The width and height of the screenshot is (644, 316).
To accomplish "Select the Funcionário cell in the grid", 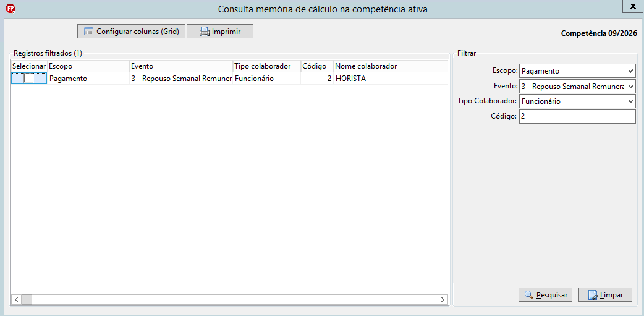I will tap(266, 79).
